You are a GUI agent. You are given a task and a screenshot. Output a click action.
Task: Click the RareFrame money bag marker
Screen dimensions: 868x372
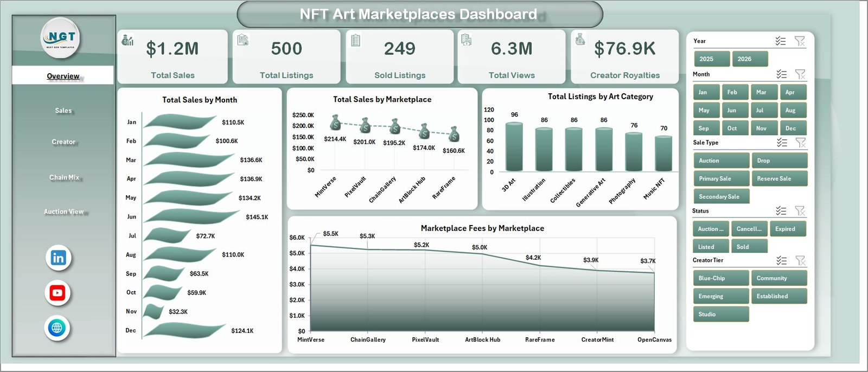(x=454, y=134)
